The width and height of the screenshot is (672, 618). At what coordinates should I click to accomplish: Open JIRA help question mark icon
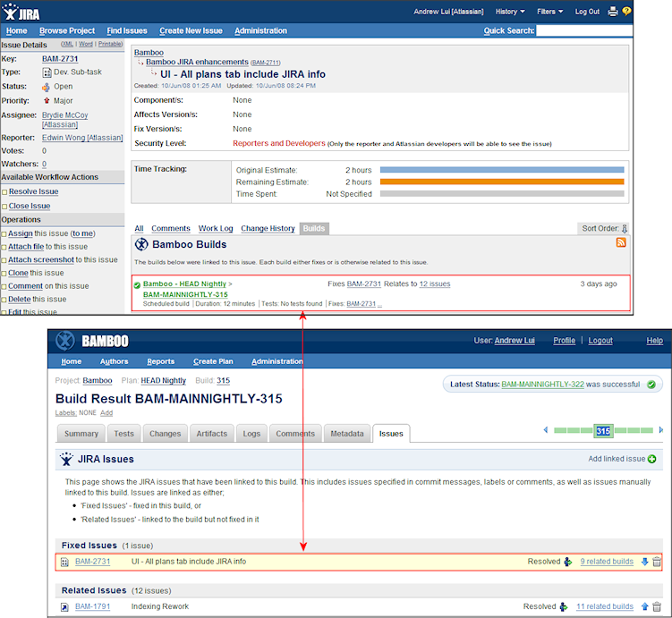point(626,11)
